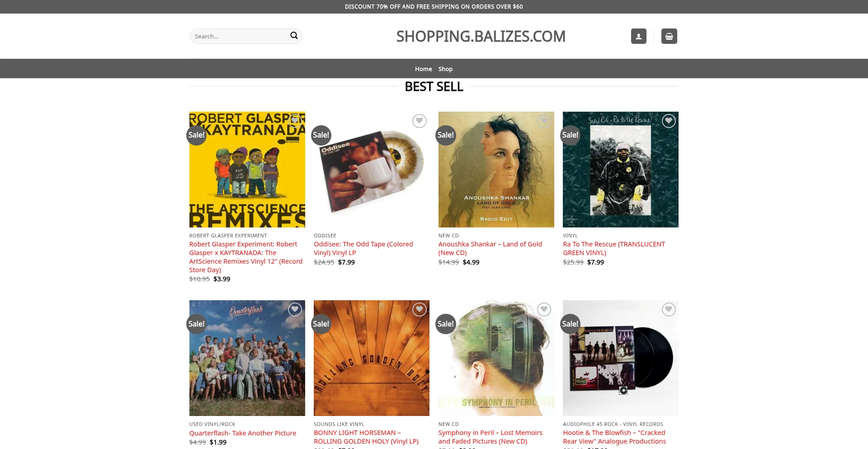Toggle wishlist heart on Oddisee Odd Tape
Viewport: 868px width, 449px height.
(420, 121)
